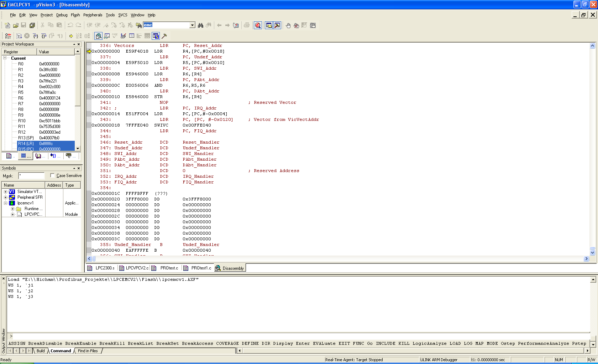Click the Kill All Breakpoints icon
The height and width of the screenshot is (364, 598).
point(296,25)
